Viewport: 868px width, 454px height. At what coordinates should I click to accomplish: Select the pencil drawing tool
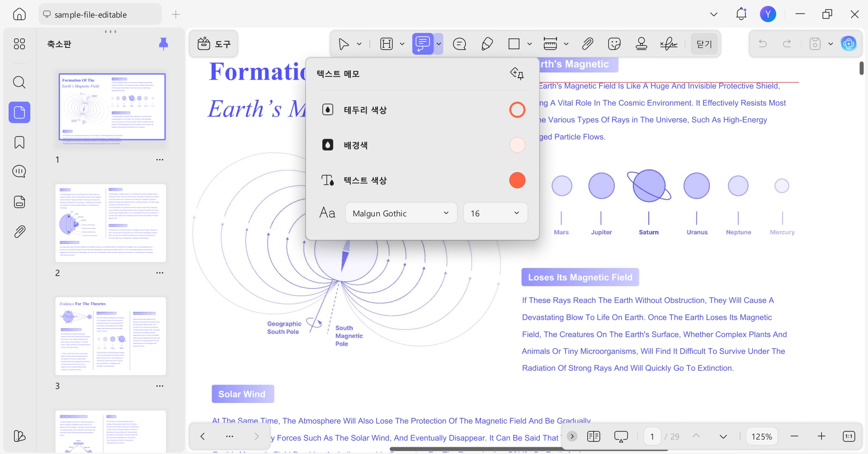pyautogui.click(x=487, y=44)
